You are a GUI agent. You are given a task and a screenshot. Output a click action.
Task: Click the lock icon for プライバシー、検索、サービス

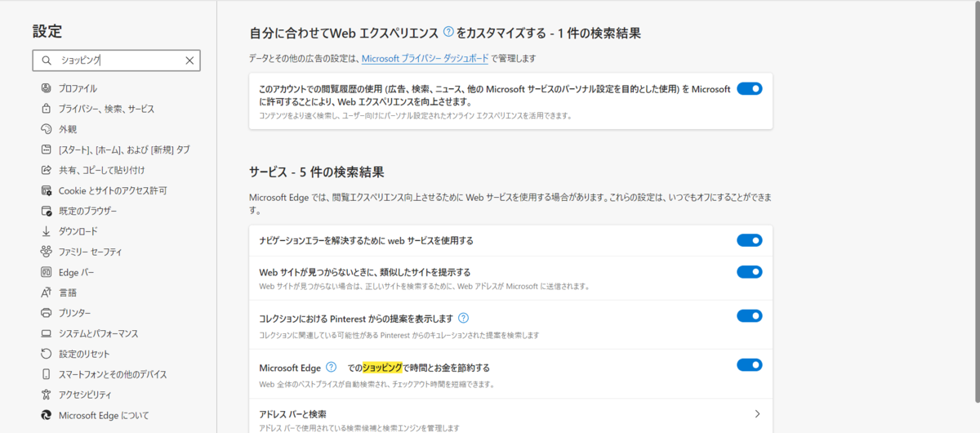46,109
